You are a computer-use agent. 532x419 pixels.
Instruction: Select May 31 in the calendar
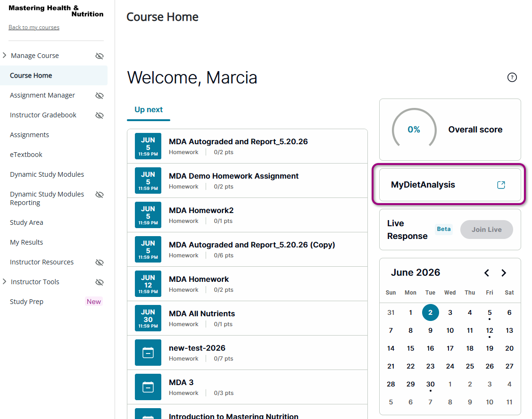[x=391, y=312]
